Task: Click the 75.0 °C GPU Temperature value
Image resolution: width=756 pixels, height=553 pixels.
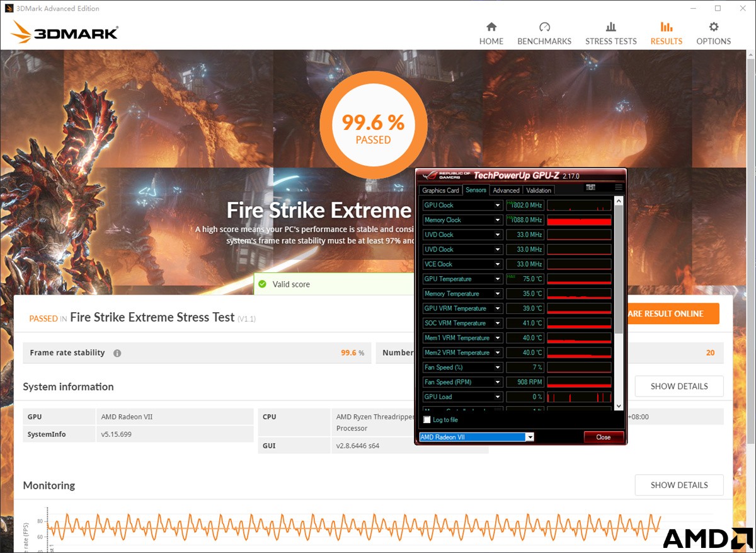Action: [525, 279]
